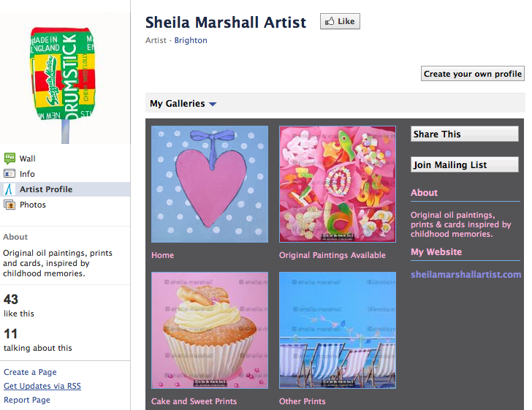The width and height of the screenshot is (532, 410).
Task: Click the Share This button
Action: pos(465,134)
